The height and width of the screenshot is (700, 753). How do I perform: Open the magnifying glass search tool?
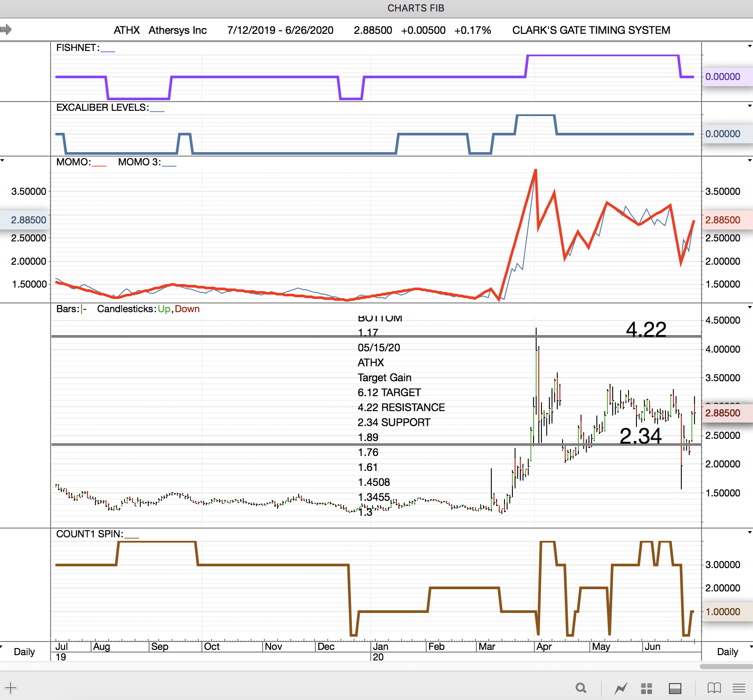click(x=581, y=688)
